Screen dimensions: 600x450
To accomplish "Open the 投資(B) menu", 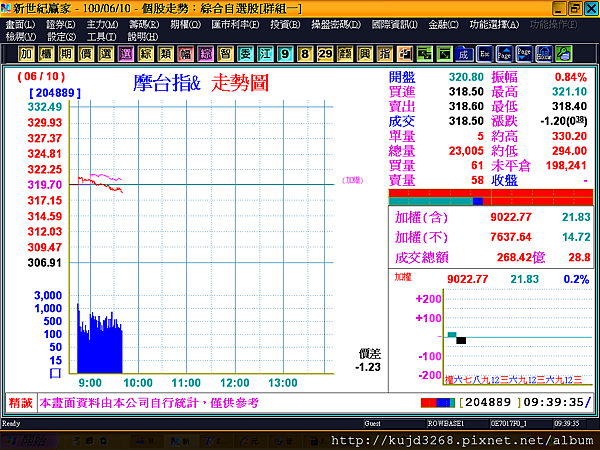I will 285,24.
